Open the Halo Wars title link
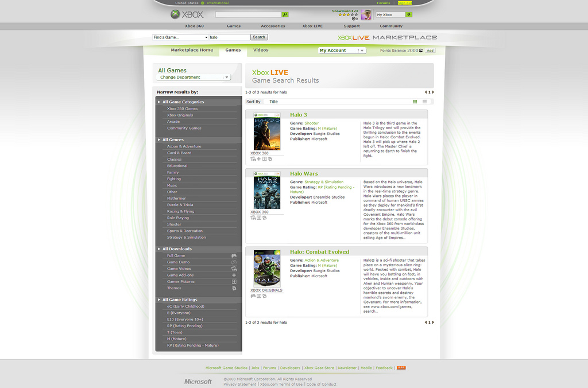Screen dimensions: 588x388 [x=304, y=174]
